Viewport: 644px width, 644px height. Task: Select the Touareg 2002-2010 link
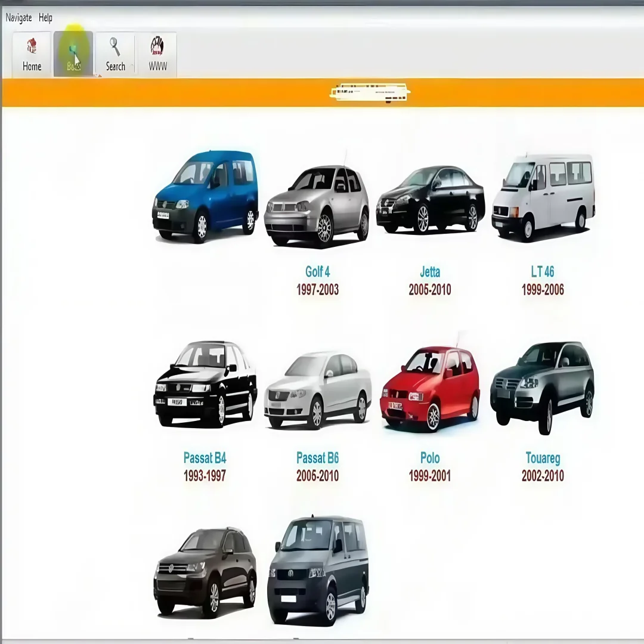[542, 458]
